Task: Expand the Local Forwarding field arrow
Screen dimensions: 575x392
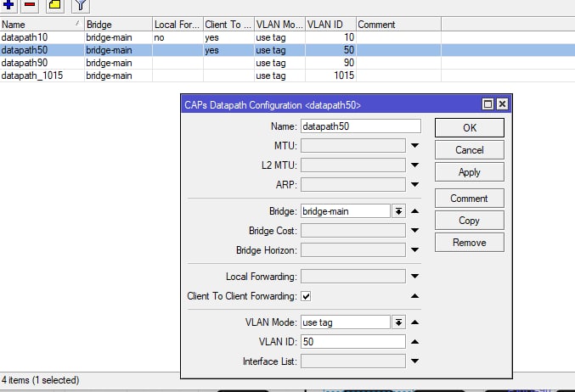Action: pos(414,277)
